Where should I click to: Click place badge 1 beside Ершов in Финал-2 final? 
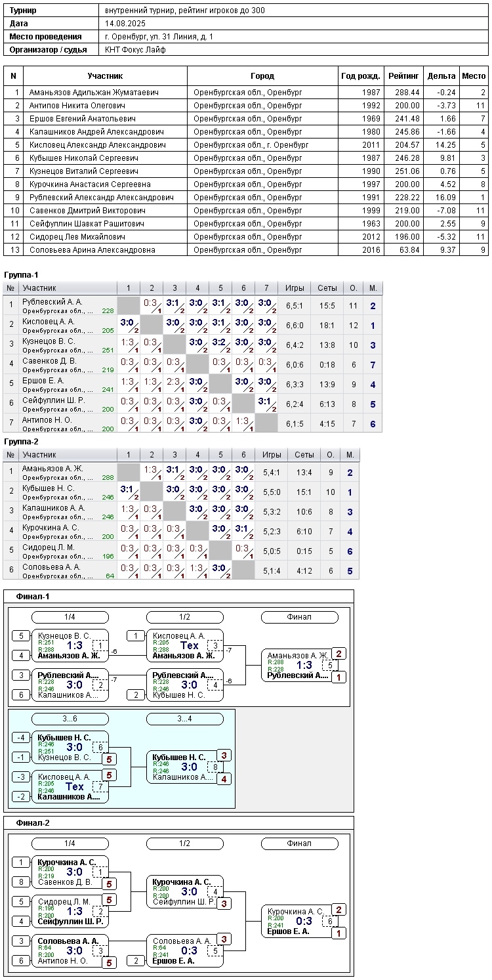point(338,933)
